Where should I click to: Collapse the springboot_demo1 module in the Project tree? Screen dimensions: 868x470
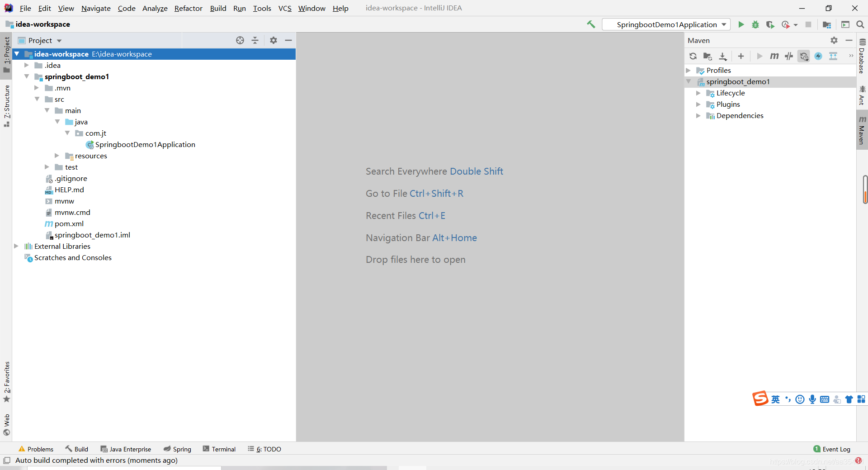27,76
